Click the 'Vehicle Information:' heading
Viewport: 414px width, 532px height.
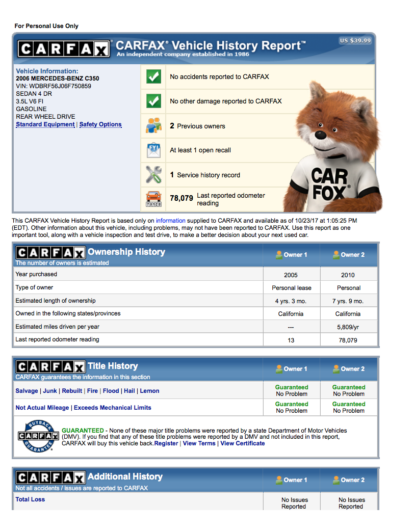[47, 71]
